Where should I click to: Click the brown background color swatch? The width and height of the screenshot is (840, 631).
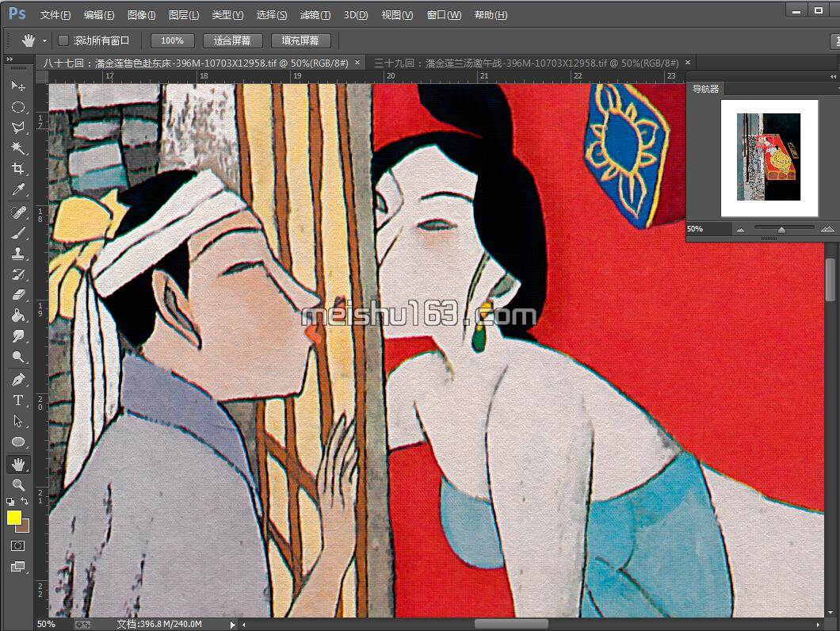pyautogui.click(x=24, y=526)
